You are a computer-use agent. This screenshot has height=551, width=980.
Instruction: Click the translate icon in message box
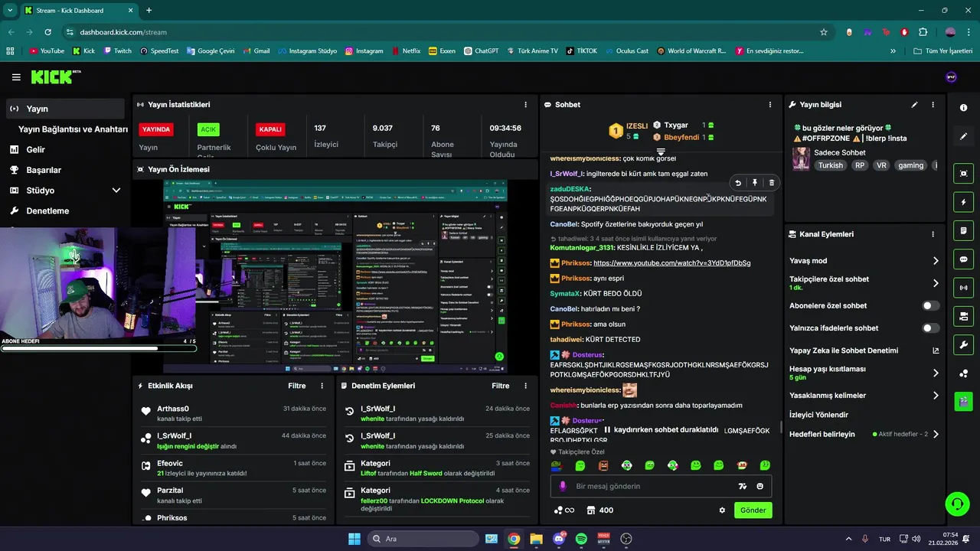[x=742, y=486]
